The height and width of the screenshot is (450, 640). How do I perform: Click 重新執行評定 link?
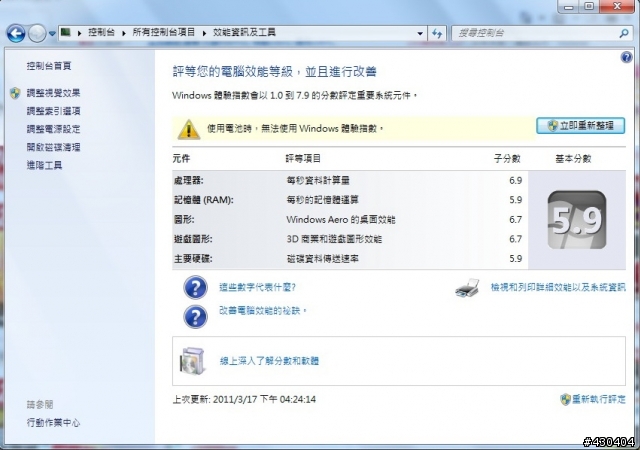[x=598, y=399]
